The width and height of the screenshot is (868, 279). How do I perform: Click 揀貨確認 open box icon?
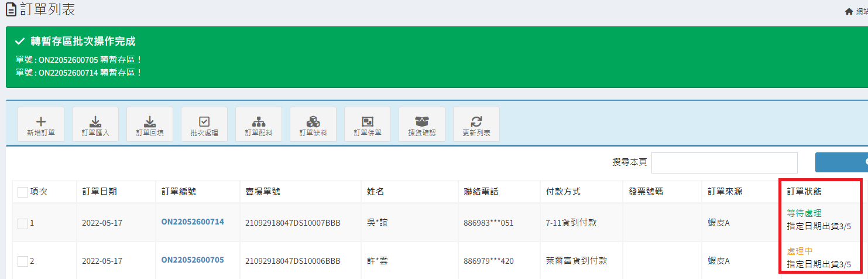pyautogui.click(x=422, y=124)
